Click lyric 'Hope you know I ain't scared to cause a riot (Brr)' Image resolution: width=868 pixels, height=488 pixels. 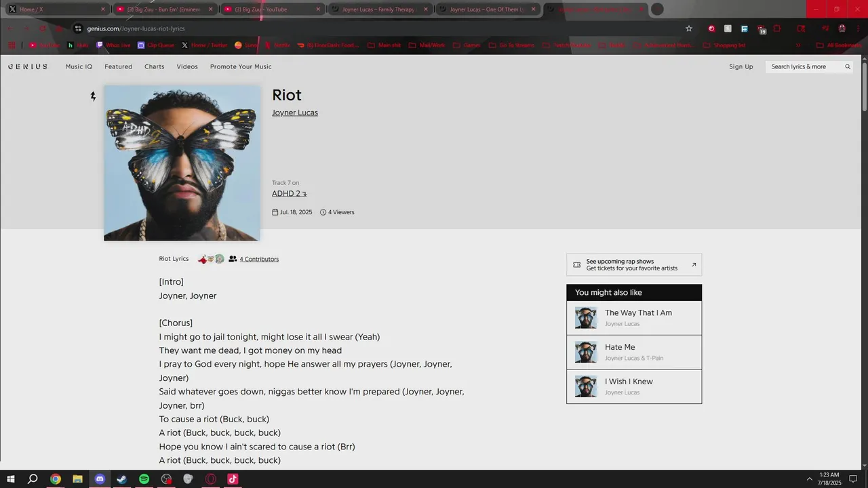coord(257,447)
